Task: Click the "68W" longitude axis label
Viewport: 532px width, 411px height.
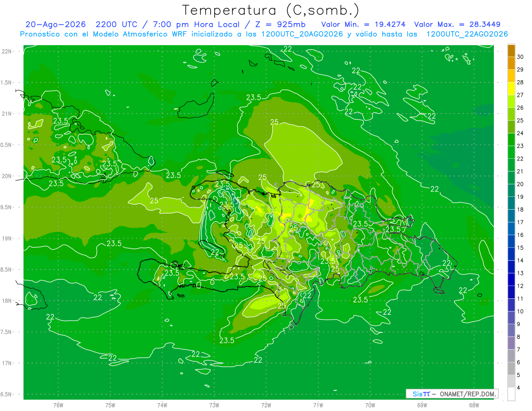Action: point(474,405)
